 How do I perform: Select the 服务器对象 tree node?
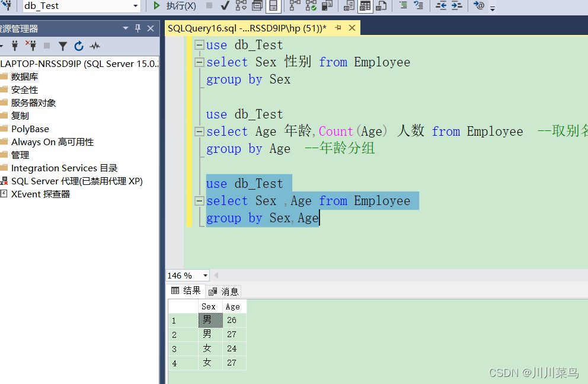pos(33,103)
